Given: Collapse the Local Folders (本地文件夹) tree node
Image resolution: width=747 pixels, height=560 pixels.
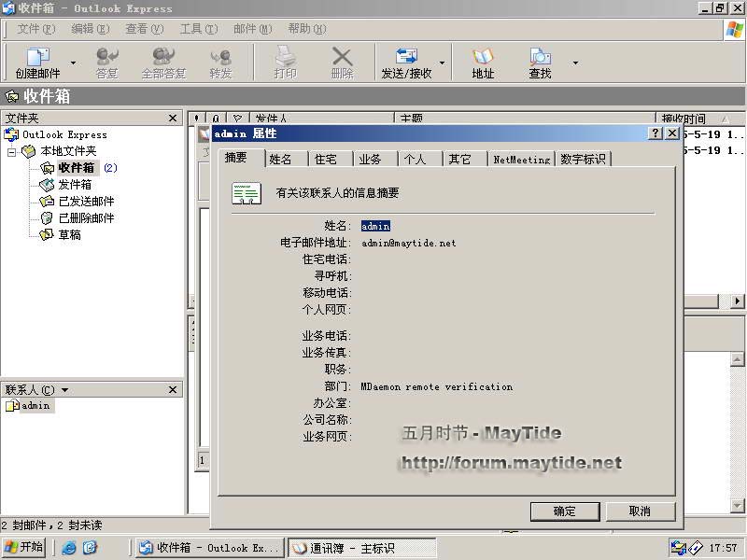Looking at the screenshot, I should click(x=12, y=151).
